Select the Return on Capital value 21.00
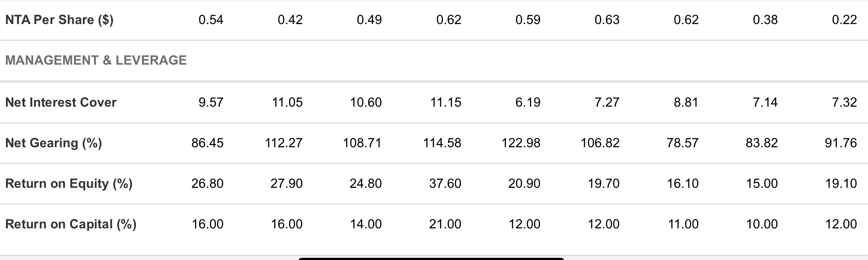Viewport: 868px width, 260px height. (445, 224)
